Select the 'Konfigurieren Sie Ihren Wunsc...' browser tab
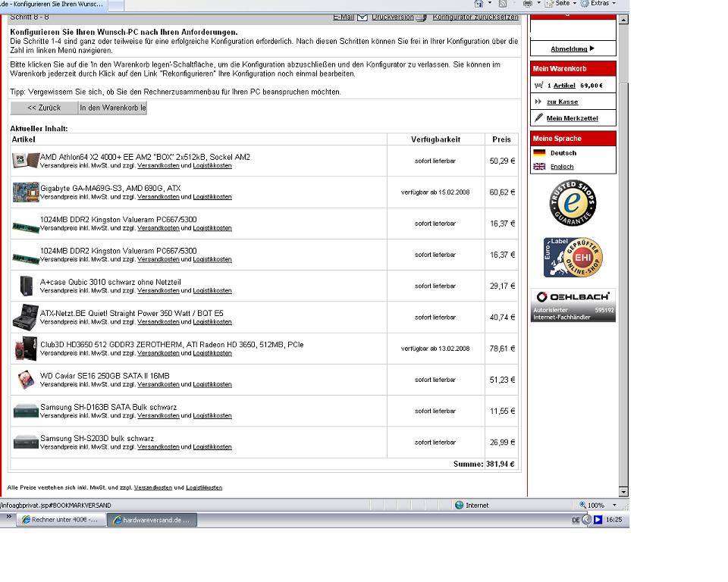 [x=52, y=5]
